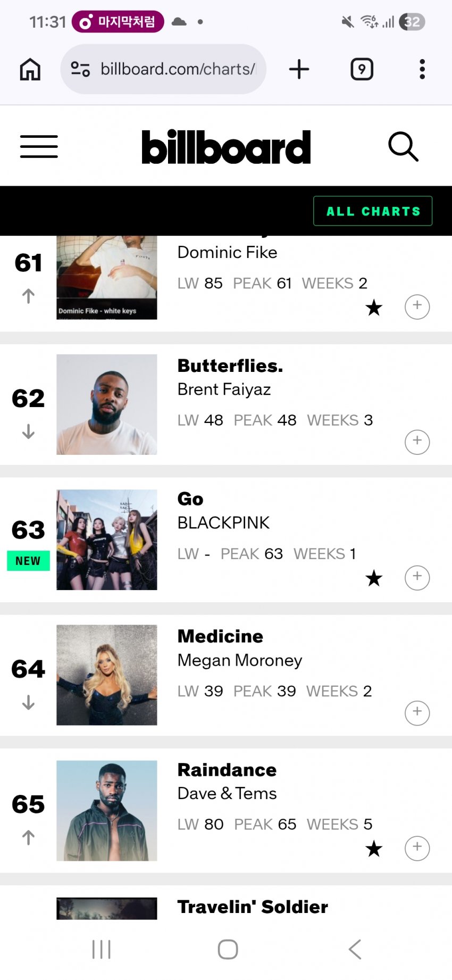This screenshot has width=452, height=980.
Task: Click the ALL CHARTS button
Action: (373, 211)
